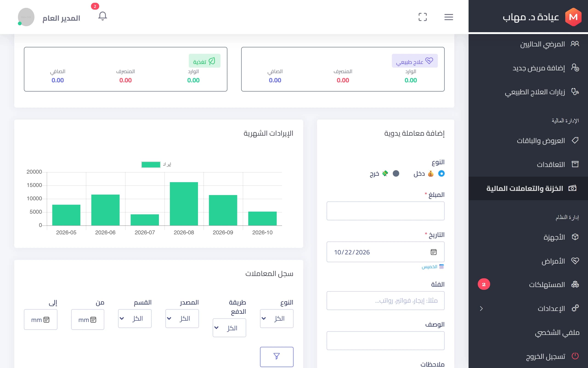
Task: Open the notifications bell icon
Action: (x=102, y=16)
